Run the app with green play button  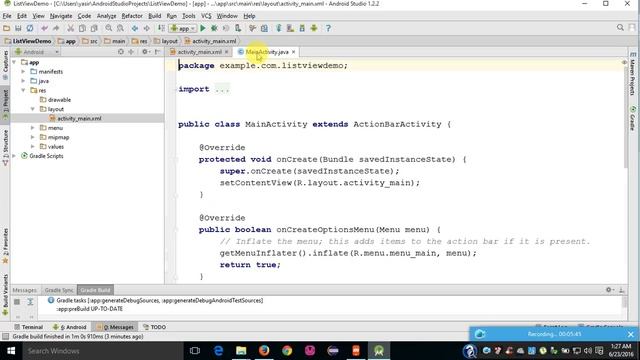coord(203,28)
